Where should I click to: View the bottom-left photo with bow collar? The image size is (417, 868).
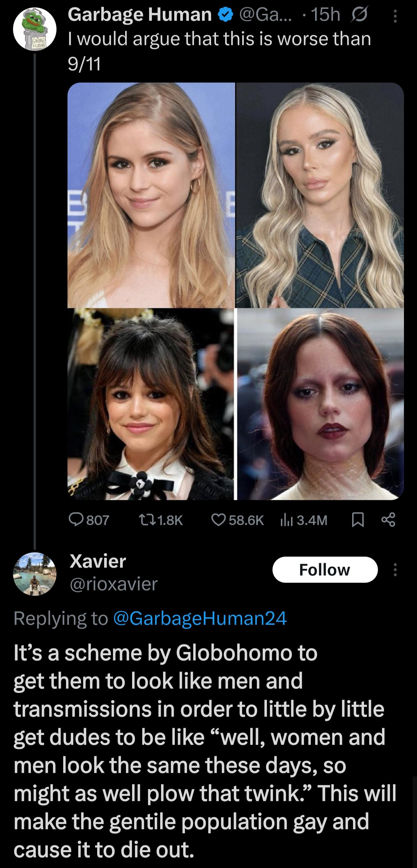click(x=151, y=404)
